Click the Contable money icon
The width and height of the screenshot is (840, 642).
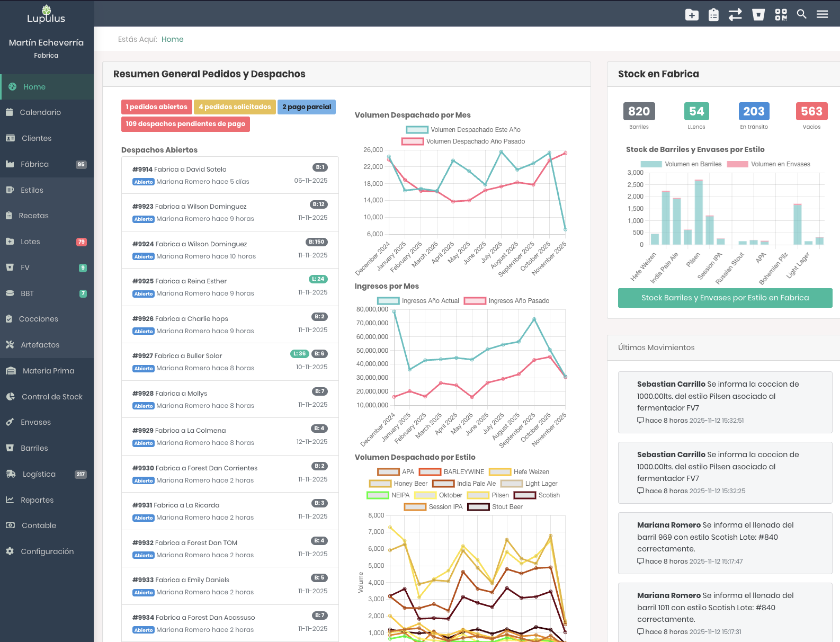(10, 525)
